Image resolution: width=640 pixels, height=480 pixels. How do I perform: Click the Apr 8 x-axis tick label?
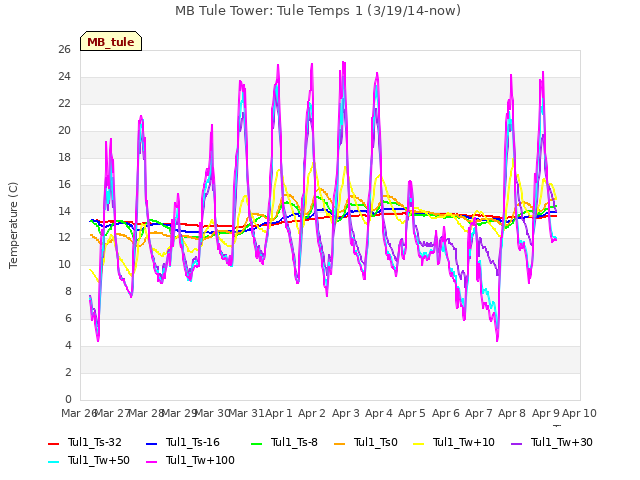click(x=512, y=413)
